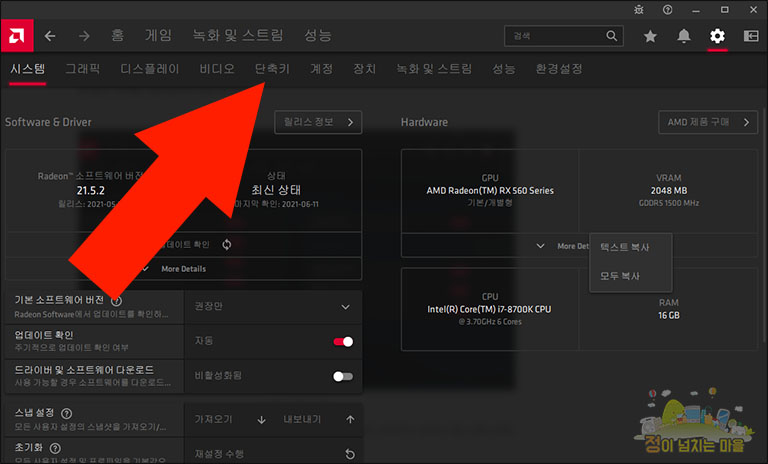Switch to the 계정 tab
768x464 pixels.
pos(321,69)
